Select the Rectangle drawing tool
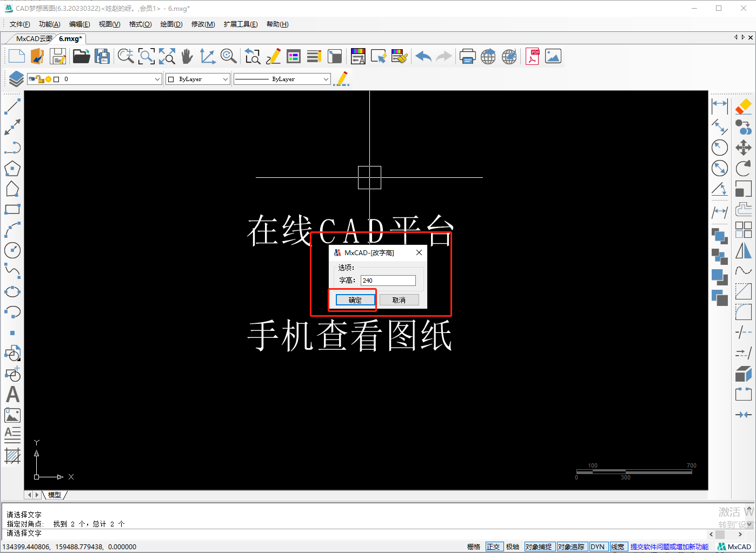Image resolution: width=756 pixels, height=553 pixels. tap(12, 209)
